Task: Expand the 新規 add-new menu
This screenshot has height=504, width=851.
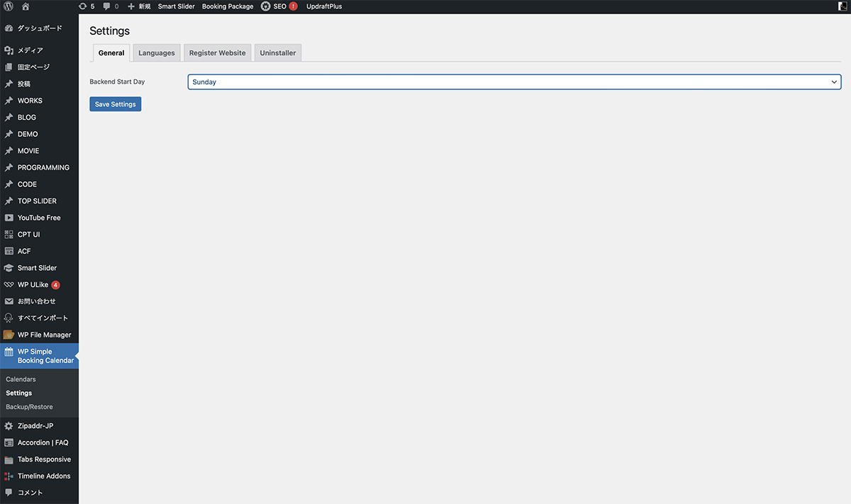Action: [x=139, y=6]
